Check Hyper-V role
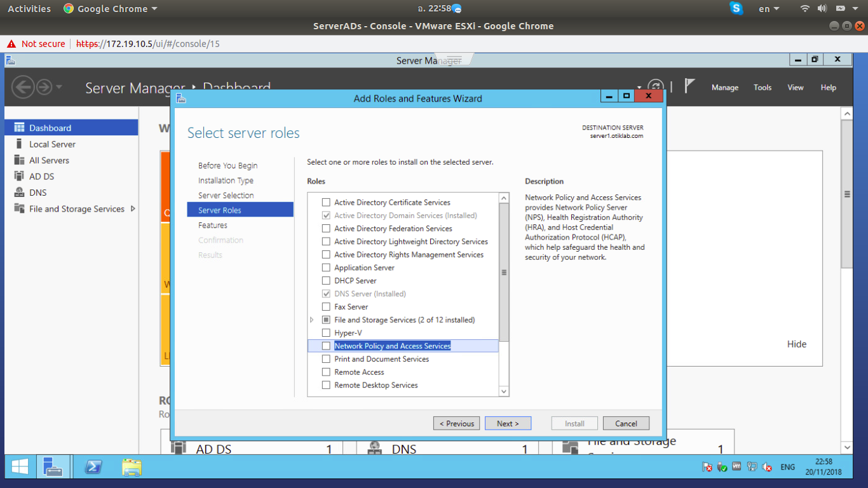Image resolution: width=868 pixels, height=488 pixels. click(x=326, y=332)
